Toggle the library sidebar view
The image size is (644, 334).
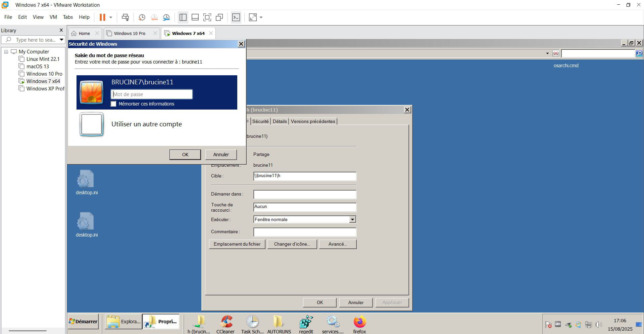[x=183, y=17]
